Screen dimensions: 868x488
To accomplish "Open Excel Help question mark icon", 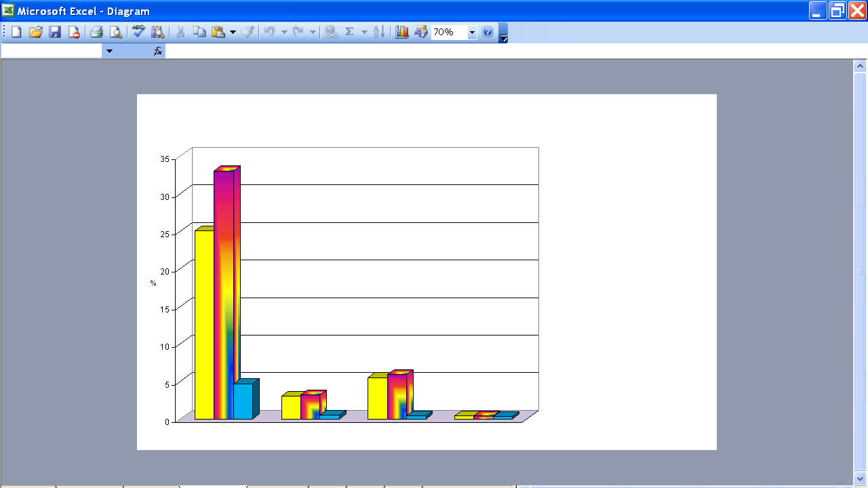I will coord(488,32).
